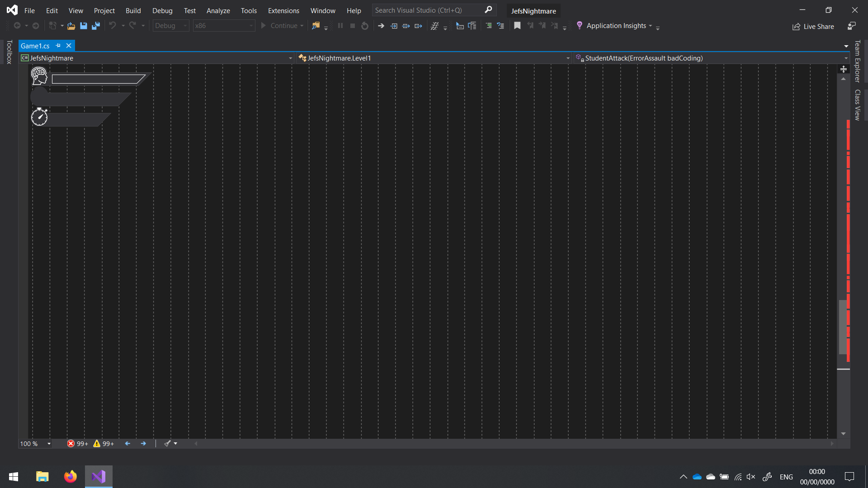Open the Team Explorer side tab
Screen dimensions: 868x488
click(857, 61)
